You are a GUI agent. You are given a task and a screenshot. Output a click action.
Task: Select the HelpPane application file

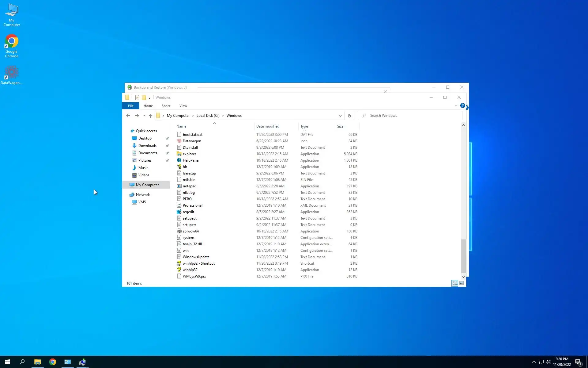190,160
